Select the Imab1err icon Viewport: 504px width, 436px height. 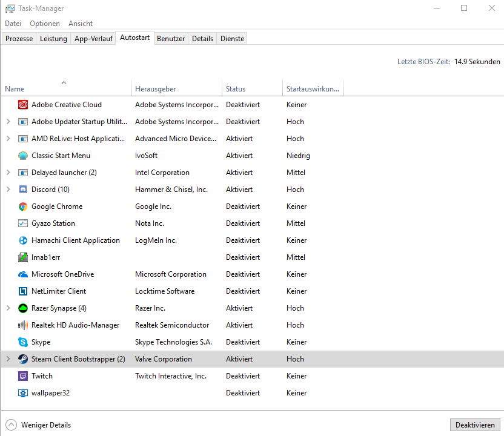coord(23,257)
